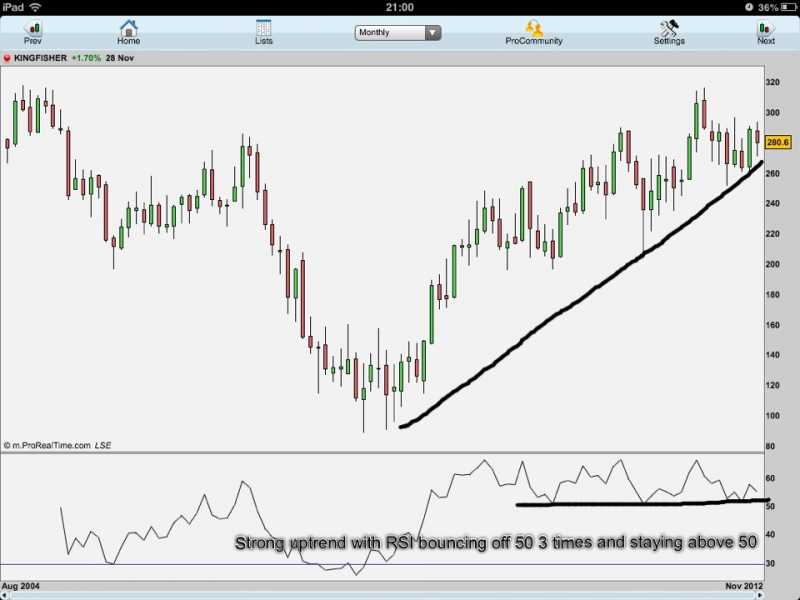Viewport: 800px width, 600px height.
Task: Open the ProCommunity icon
Action: tap(534, 32)
